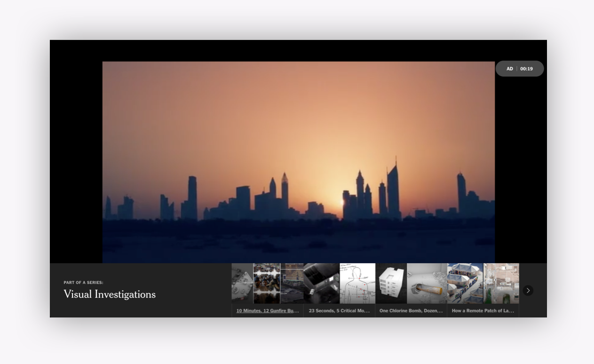Viewport: 594px width, 364px height.
Task: Open the "One Chlorine Bomb, Dozen..." caption link
Action: point(411,311)
